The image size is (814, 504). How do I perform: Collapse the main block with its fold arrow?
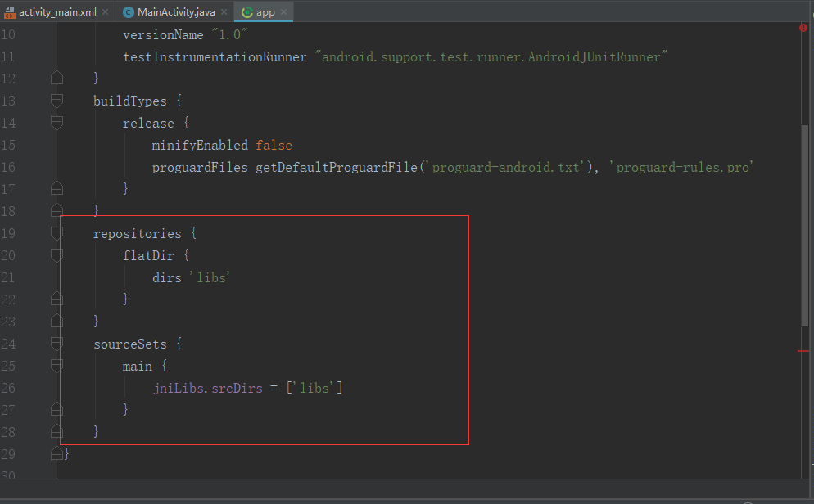(x=57, y=366)
